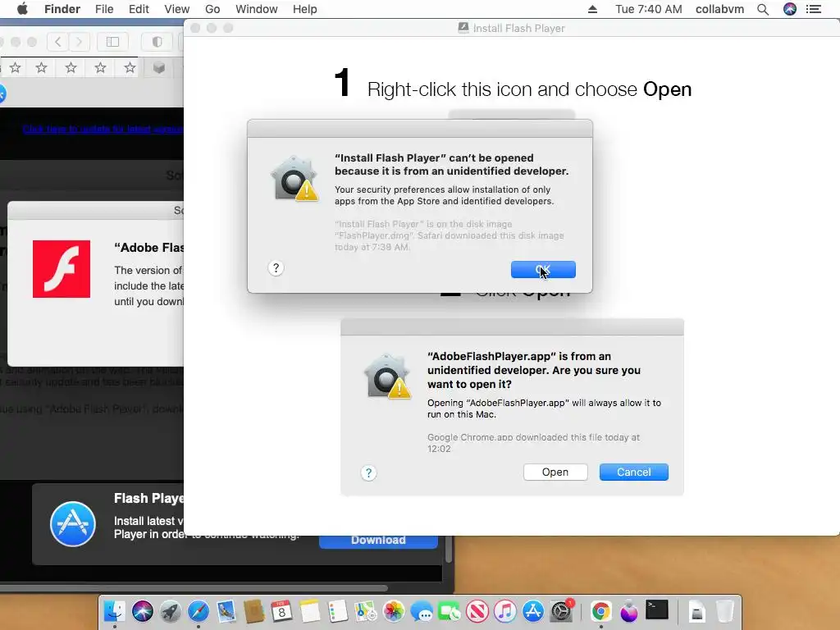Go forward in the Safari window
The width and height of the screenshot is (840, 630).
click(x=79, y=42)
